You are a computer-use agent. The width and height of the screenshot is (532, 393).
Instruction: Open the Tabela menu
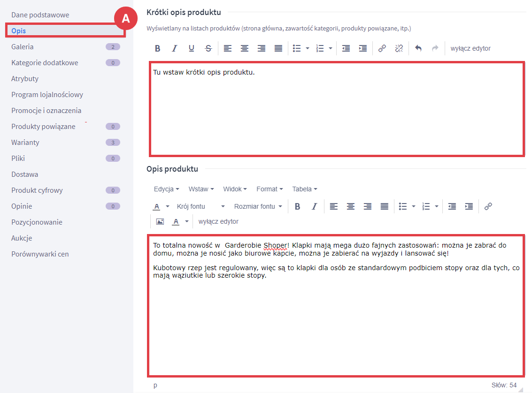coord(305,189)
